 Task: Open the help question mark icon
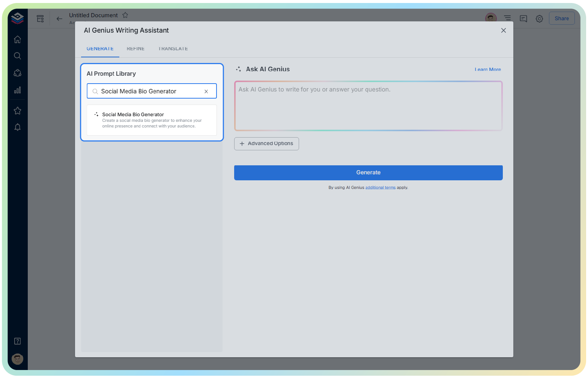coord(17,341)
